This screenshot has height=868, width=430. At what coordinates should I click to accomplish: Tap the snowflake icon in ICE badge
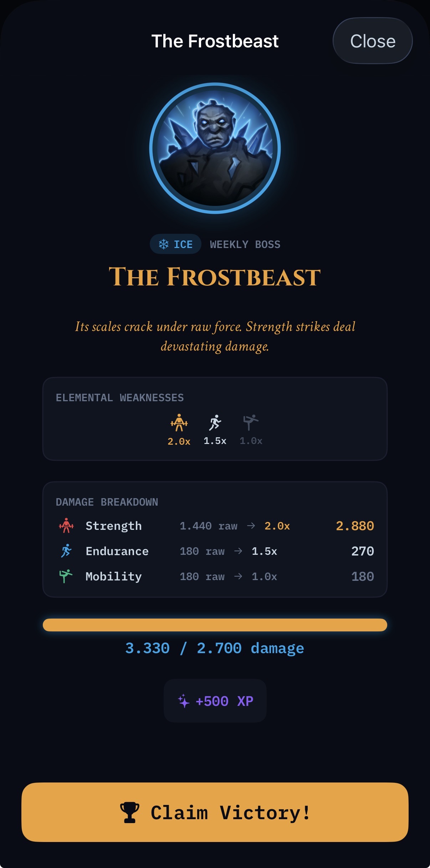tap(164, 244)
